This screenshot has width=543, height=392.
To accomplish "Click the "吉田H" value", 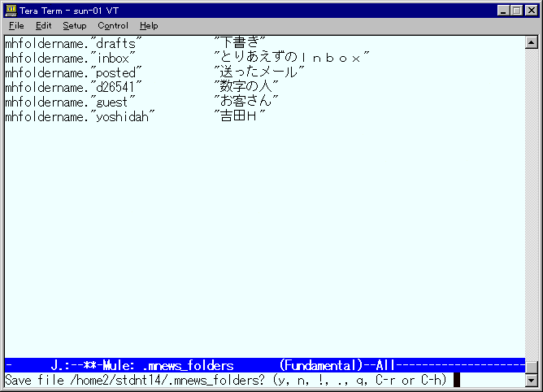I will point(240,115).
